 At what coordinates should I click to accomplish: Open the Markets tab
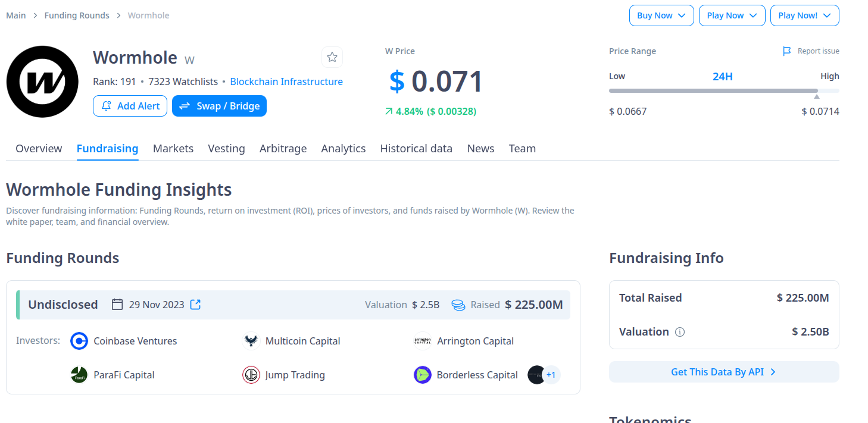pyautogui.click(x=173, y=149)
